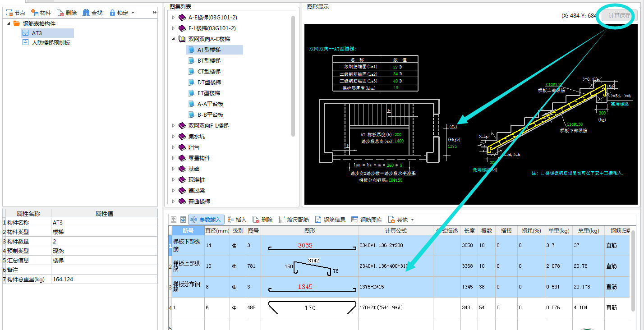
Task: Select CT型楼梯 in atlas list
Action: click(x=209, y=72)
